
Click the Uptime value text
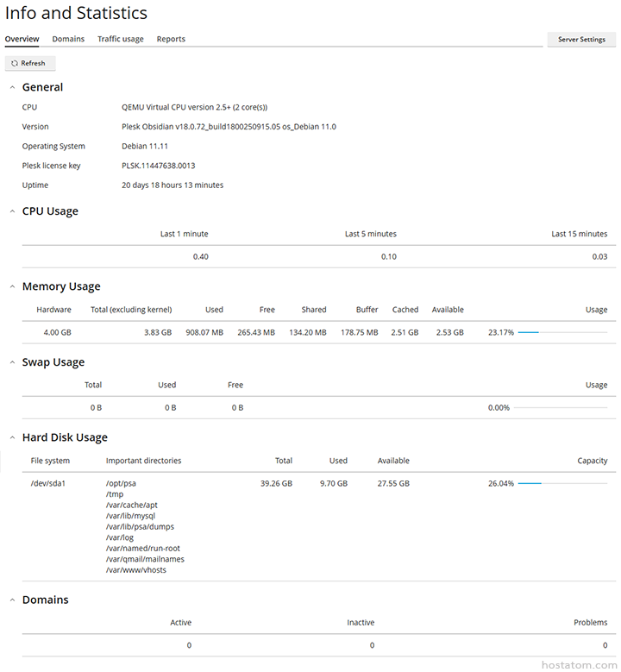click(172, 185)
